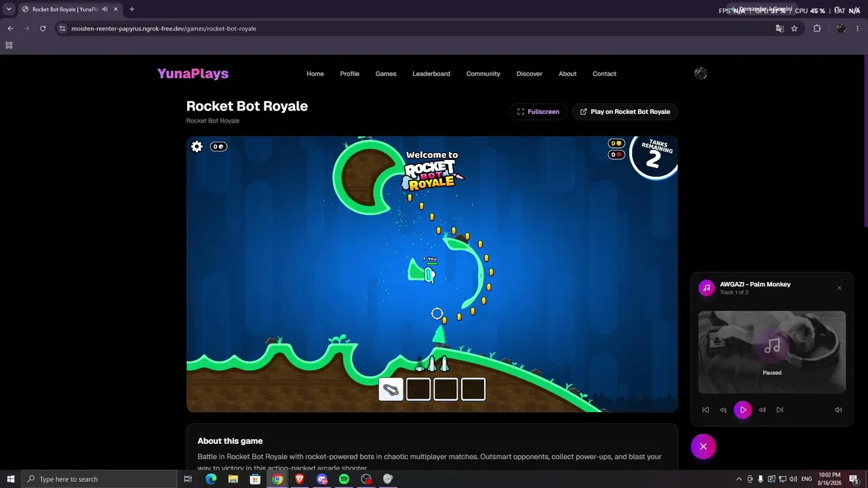Open the taskbar clock and calendar
868x488 pixels.
coord(829,479)
